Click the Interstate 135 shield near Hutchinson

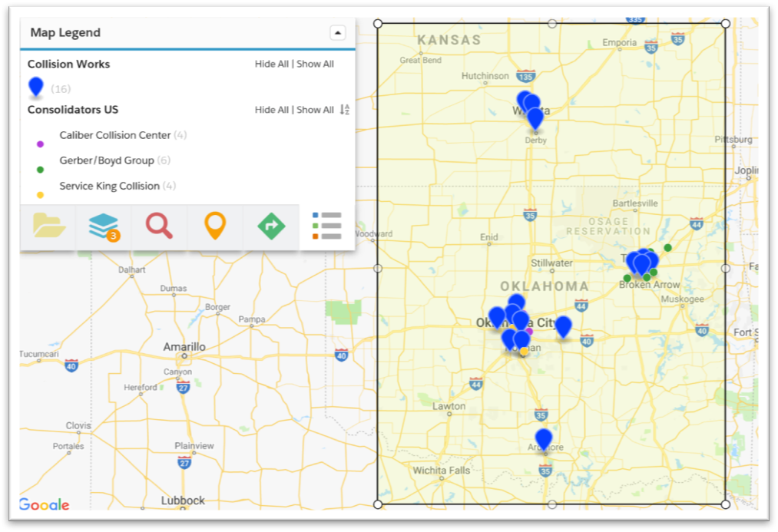tap(525, 76)
